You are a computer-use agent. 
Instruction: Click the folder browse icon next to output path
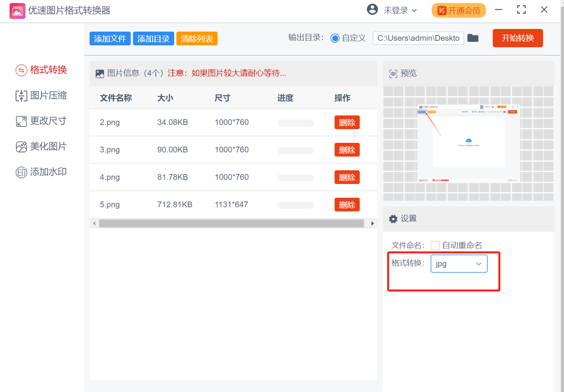pyautogui.click(x=473, y=38)
